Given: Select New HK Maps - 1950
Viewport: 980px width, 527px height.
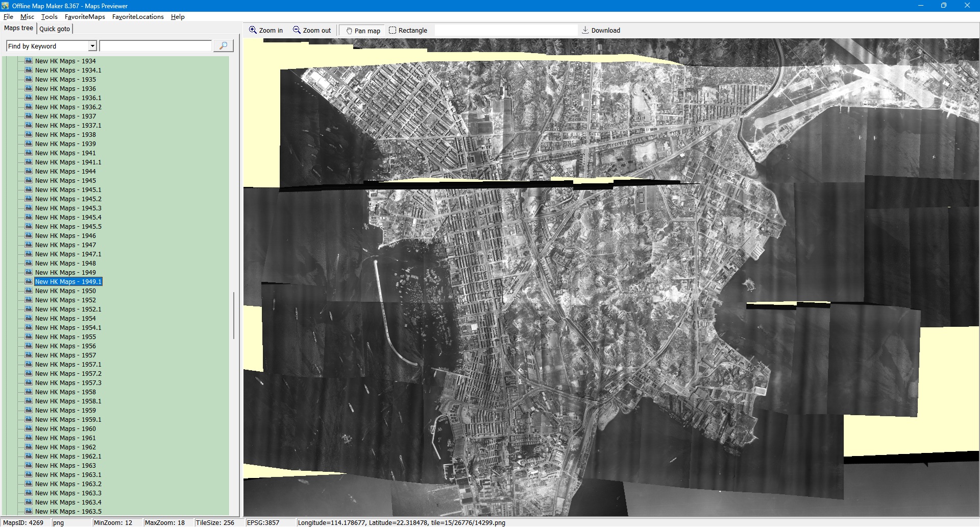Looking at the screenshot, I should [65, 291].
